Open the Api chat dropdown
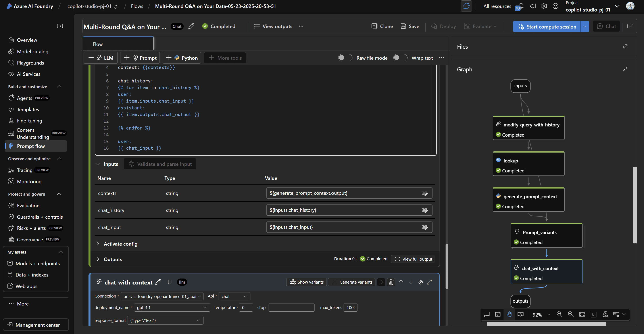Viewport: 644px width, 334px height. [x=234, y=296]
